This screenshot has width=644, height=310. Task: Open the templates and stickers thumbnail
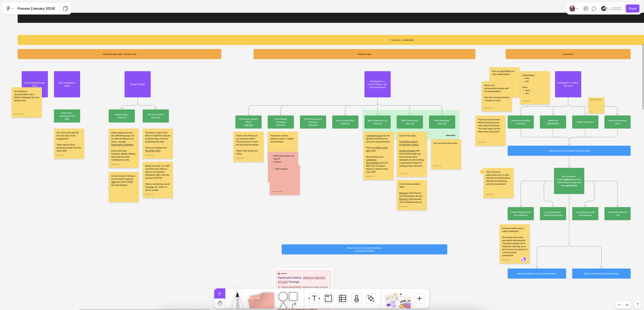(x=398, y=300)
